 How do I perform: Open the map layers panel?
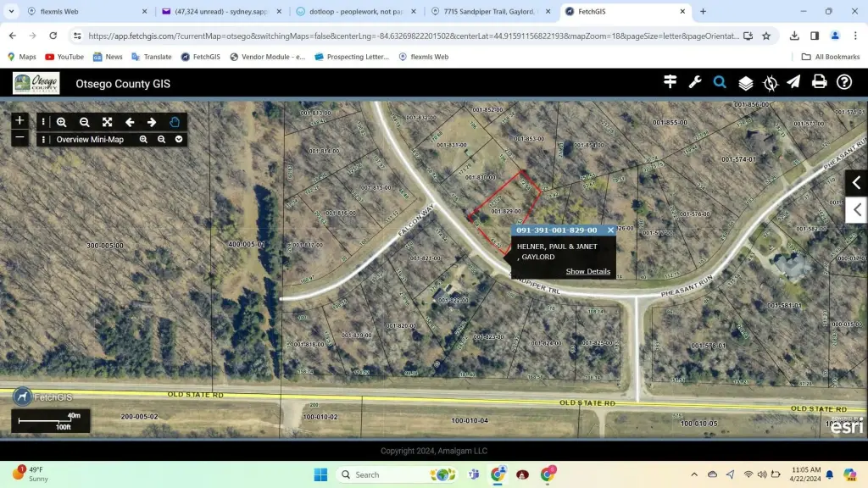click(745, 82)
